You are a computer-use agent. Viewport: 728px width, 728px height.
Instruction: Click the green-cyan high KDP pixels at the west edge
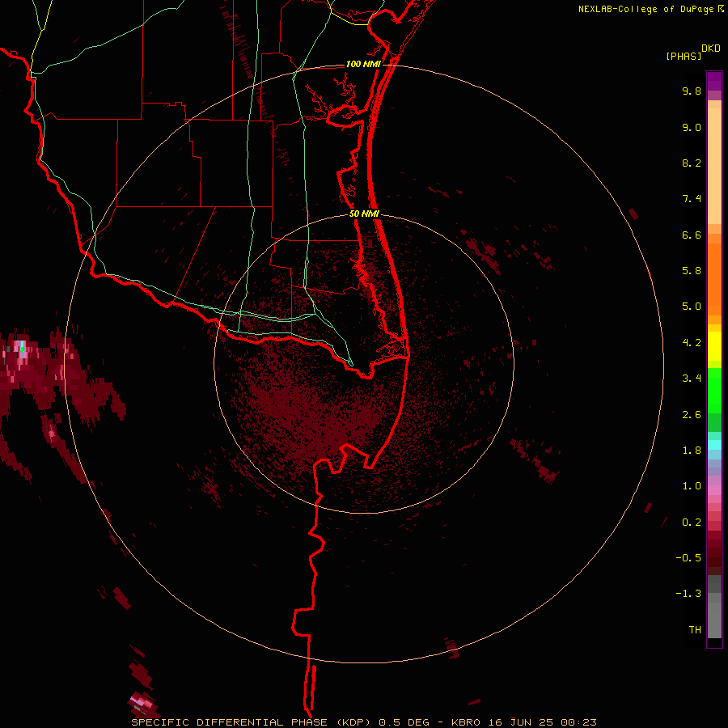(20, 346)
